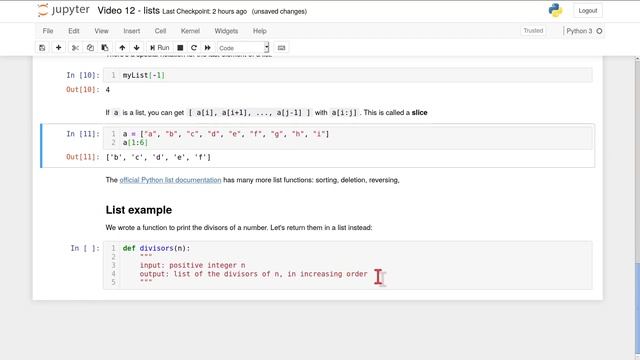Viewport: 640px width, 360px height.
Task: Click into the myList[-1] code cell
Action: [348, 75]
